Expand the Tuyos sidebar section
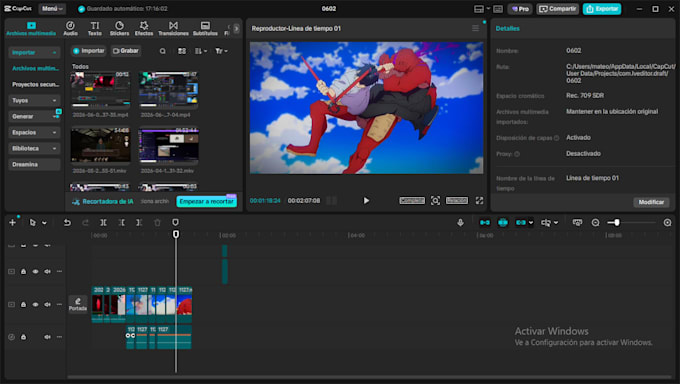Screen dimensions: 680x384 click(34, 100)
